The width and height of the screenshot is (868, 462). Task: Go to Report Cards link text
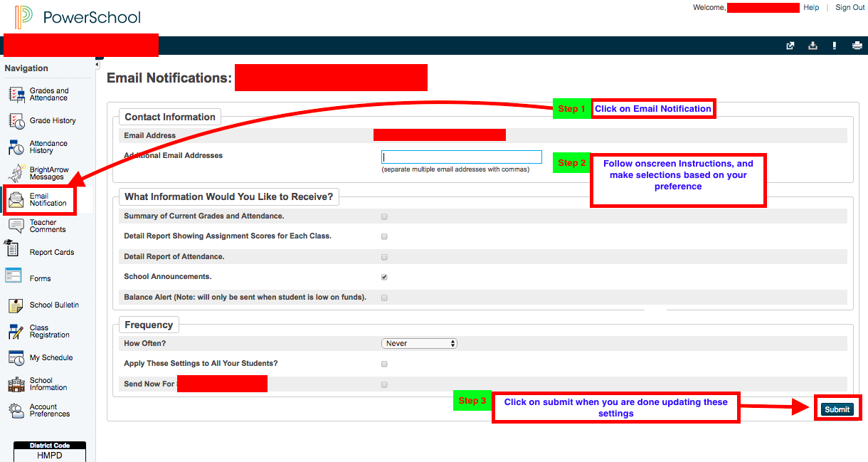52,253
